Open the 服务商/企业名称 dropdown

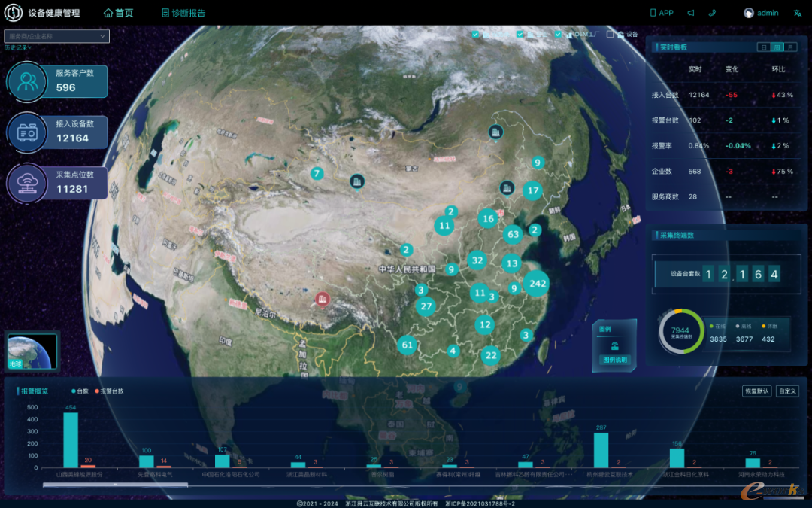(x=57, y=36)
